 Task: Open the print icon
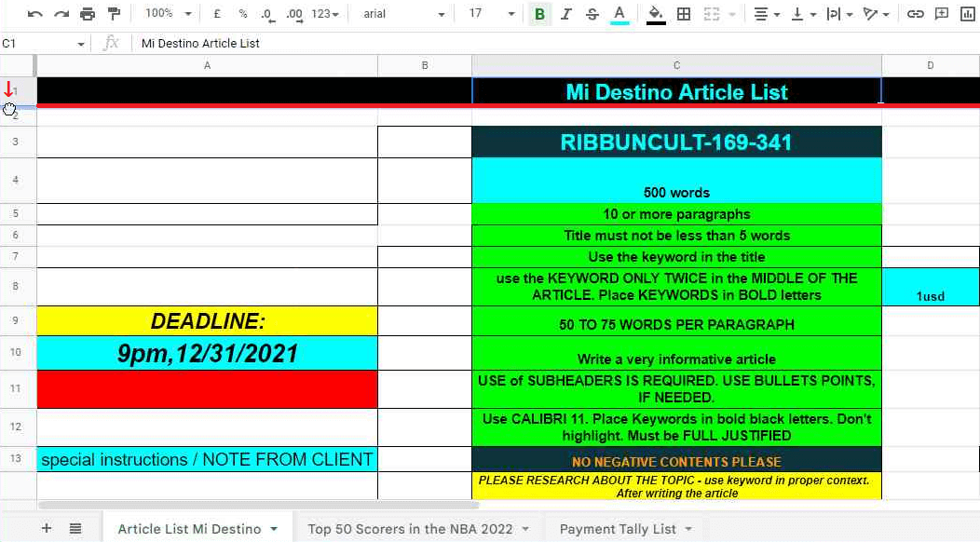tap(87, 13)
